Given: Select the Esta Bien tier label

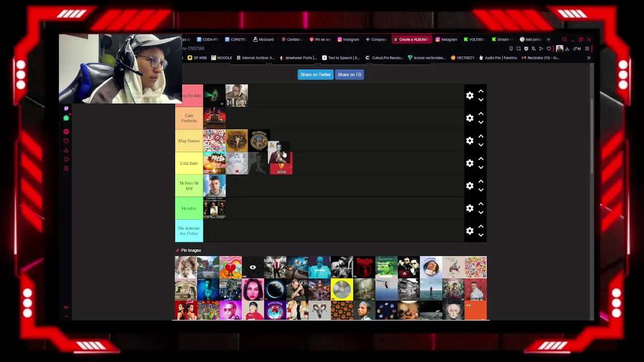Looking at the screenshot, I should click(189, 163).
